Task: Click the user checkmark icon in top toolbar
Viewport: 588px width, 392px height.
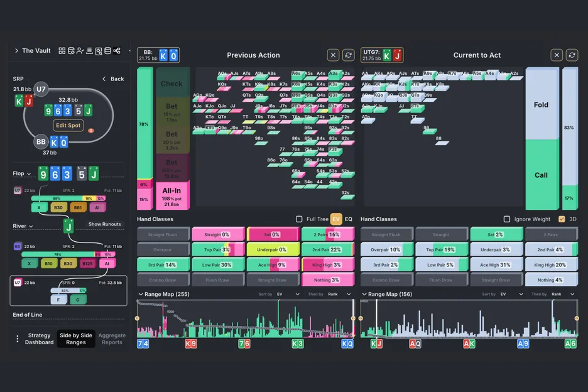Action: point(80,51)
